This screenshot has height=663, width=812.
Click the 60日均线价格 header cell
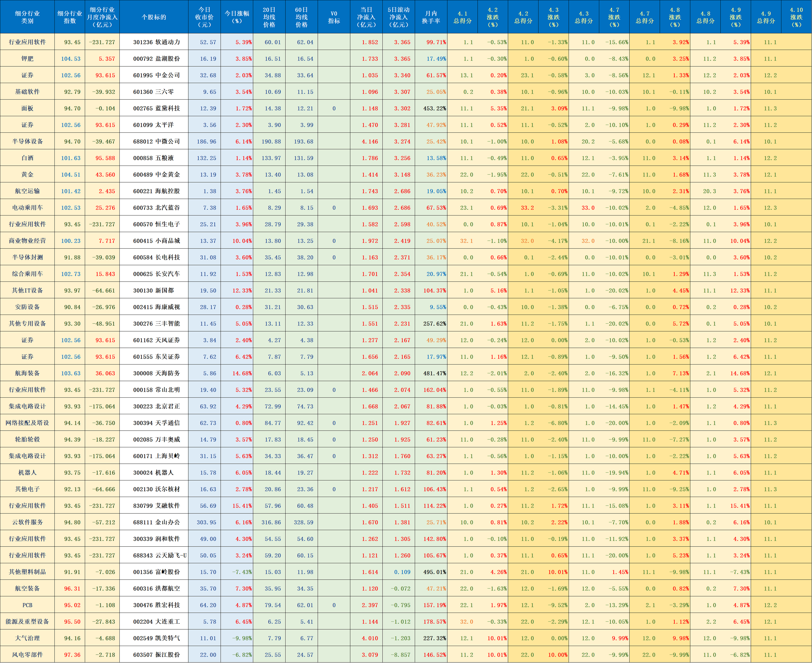coord(302,17)
